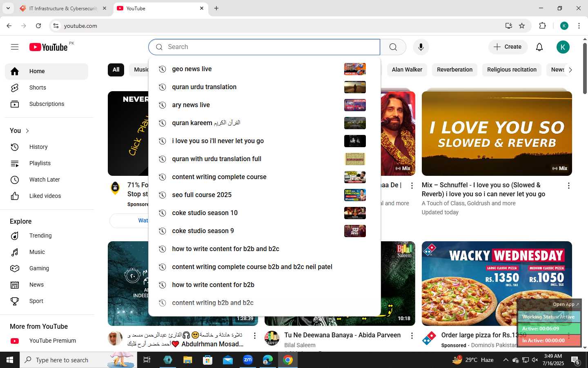Open History in the sidebar
The image size is (588, 368).
[47, 147]
